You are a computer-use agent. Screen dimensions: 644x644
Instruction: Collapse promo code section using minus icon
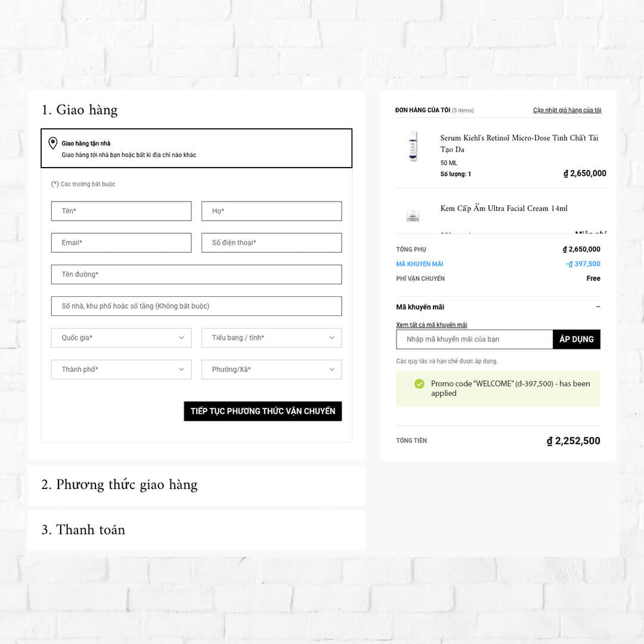click(598, 307)
